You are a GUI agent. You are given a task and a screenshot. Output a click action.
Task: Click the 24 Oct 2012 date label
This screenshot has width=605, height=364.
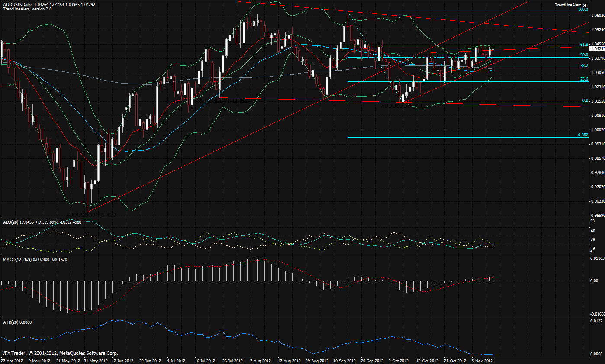coord(455,360)
